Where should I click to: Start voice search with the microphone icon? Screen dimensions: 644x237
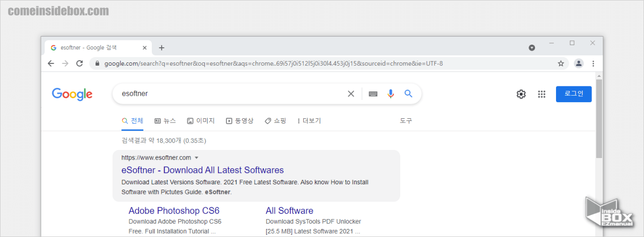tap(391, 94)
